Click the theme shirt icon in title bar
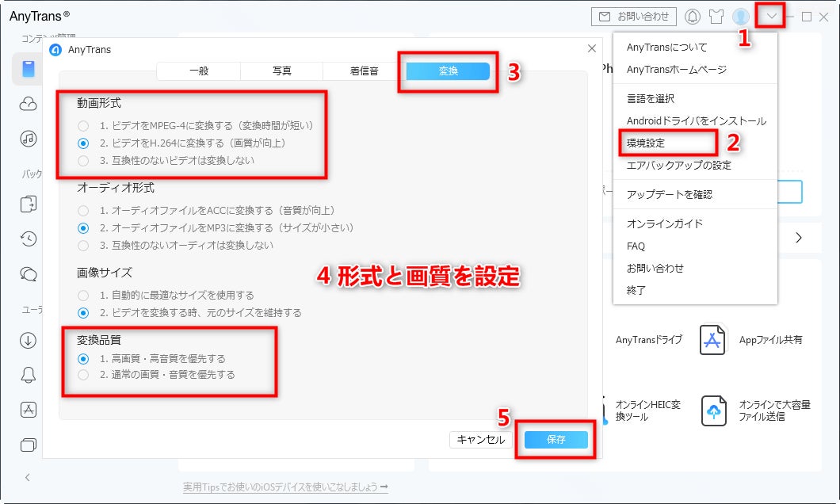This screenshot has width=840, height=504. [x=716, y=17]
